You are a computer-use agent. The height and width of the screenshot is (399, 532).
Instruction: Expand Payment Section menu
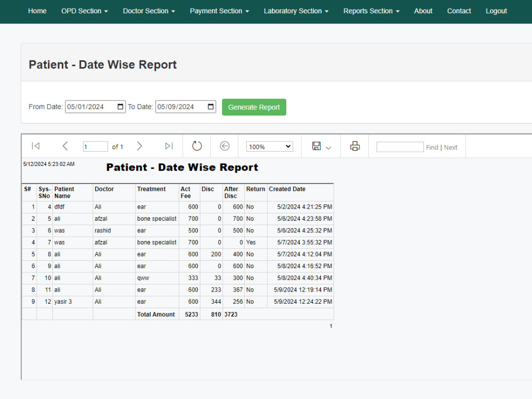[220, 11]
